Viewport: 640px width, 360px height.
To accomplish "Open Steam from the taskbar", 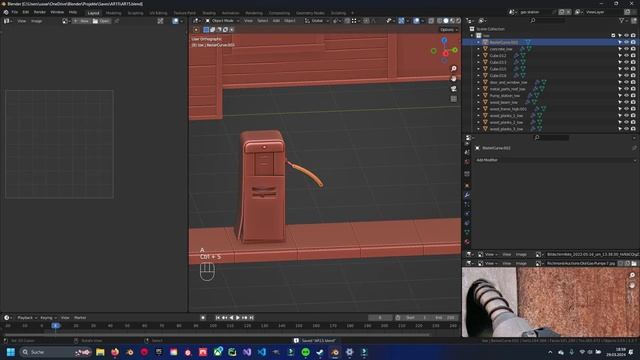I will [x=320, y=352].
